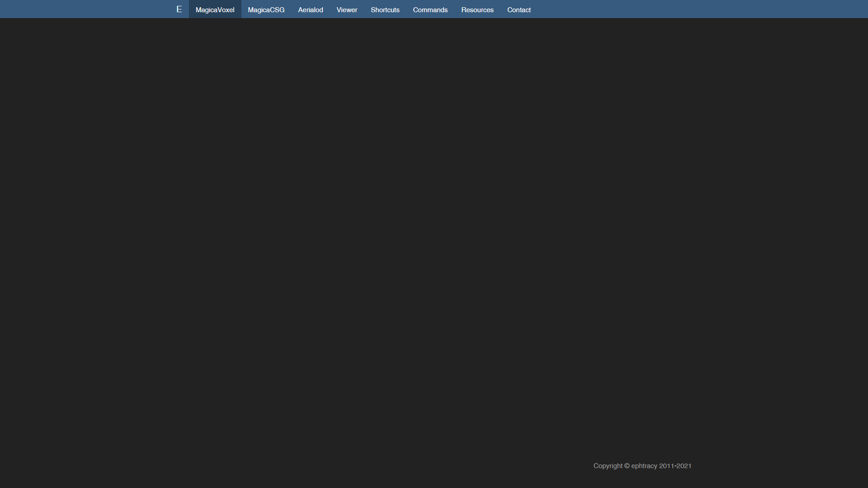
Task: Navigate to MagicaCSG from top bar
Action: [x=266, y=9]
